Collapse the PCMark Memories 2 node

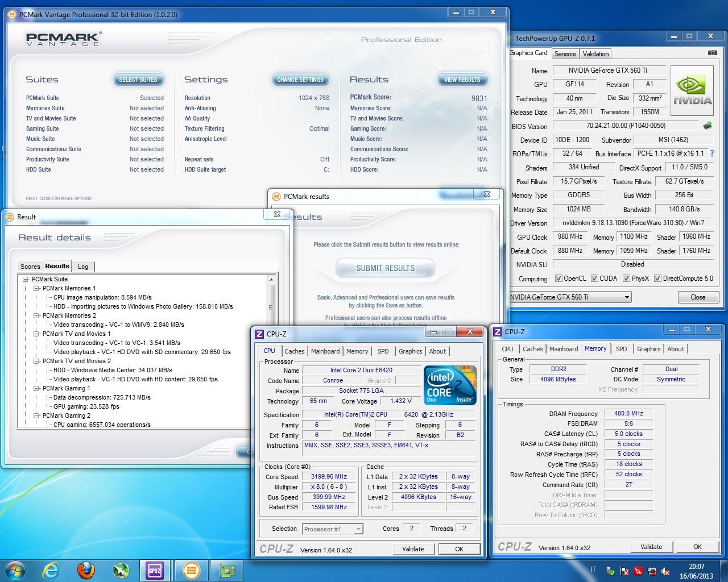click(x=36, y=315)
